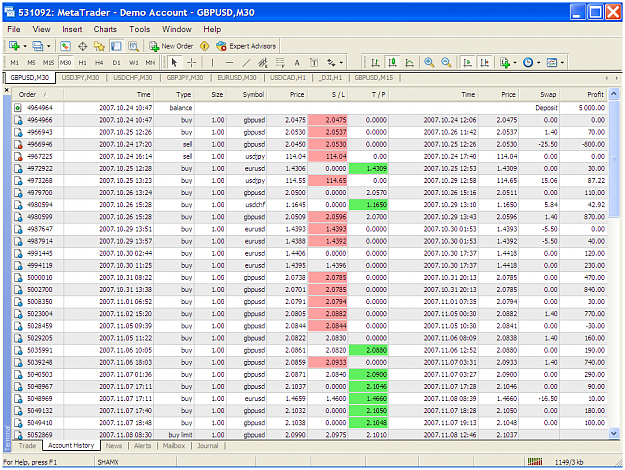Click the New Chart icon
The width and height of the screenshot is (625, 470).
pos(14,46)
